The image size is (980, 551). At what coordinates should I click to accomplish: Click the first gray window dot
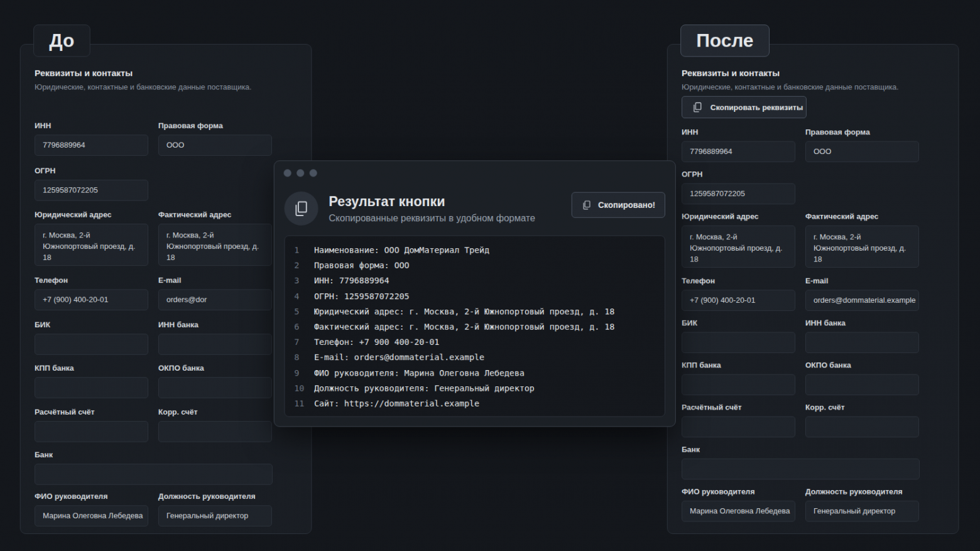coord(288,173)
